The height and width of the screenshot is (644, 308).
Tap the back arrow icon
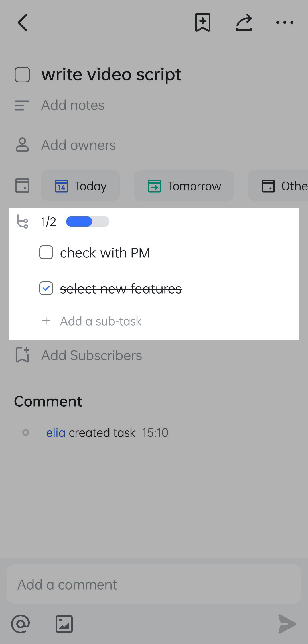(23, 22)
